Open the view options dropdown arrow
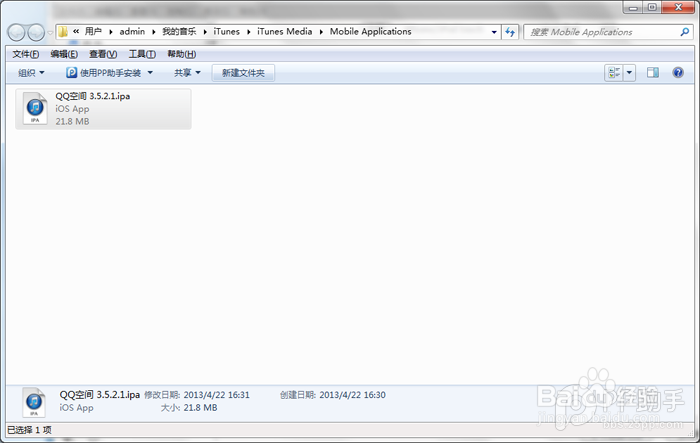Image resolution: width=700 pixels, height=443 pixels. point(629,72)
